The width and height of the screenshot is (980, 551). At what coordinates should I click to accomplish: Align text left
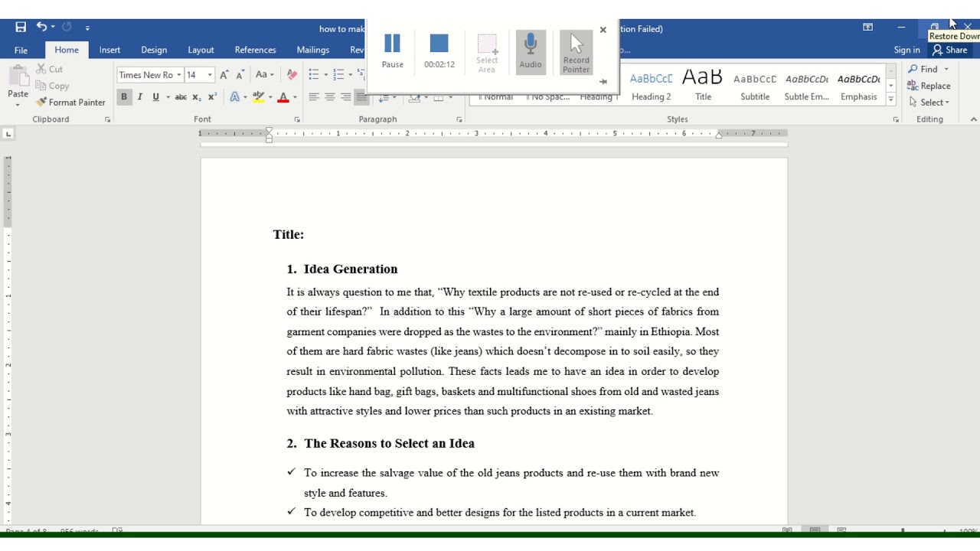coord(314,97)
